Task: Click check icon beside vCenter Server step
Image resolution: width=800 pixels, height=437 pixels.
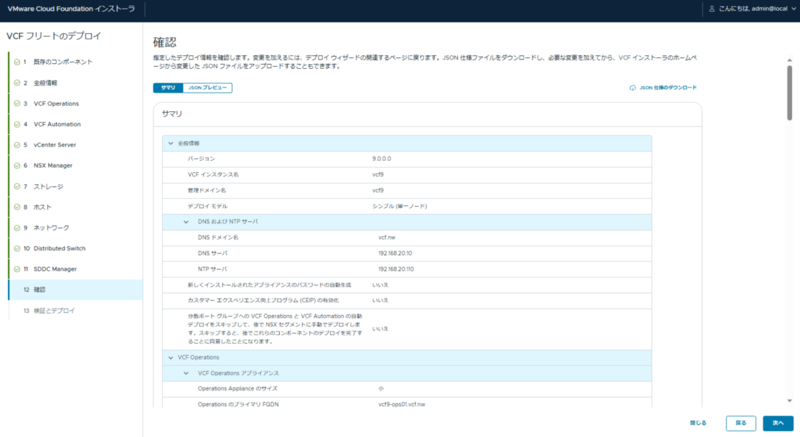Action: coord(17,145)
